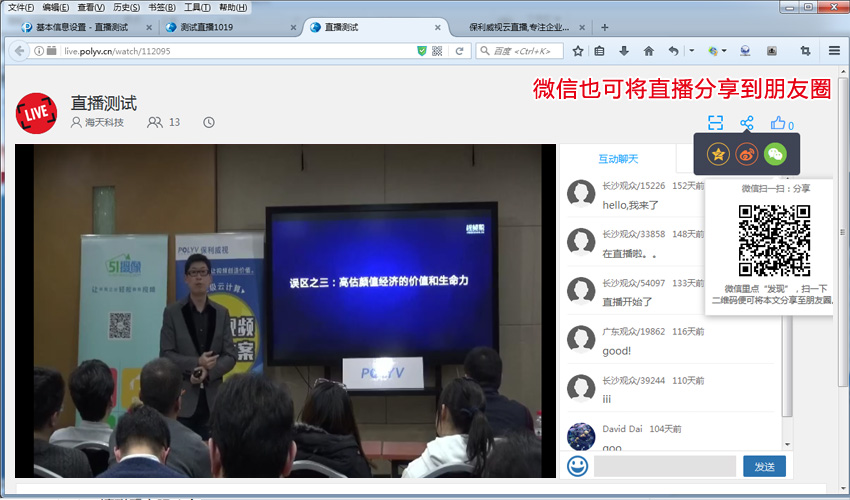Reload the page with the refresh icon
The height and width of the screenshot is (500, 850).
[460, 51]
